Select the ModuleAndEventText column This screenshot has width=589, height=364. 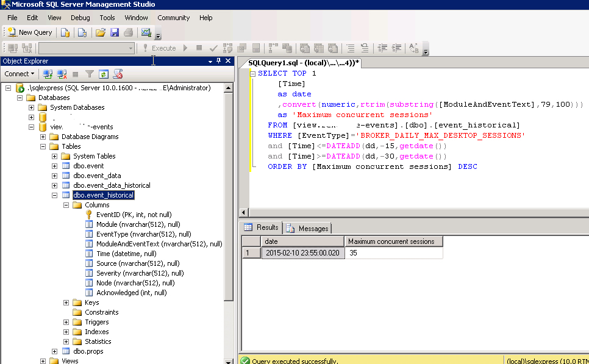[159, 244]
